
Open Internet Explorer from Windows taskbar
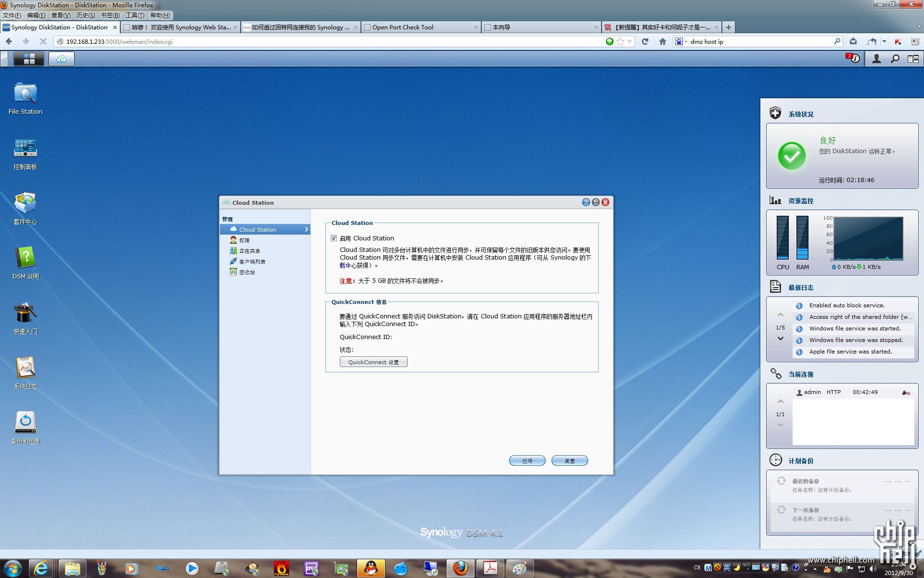(x=41, y=568)
